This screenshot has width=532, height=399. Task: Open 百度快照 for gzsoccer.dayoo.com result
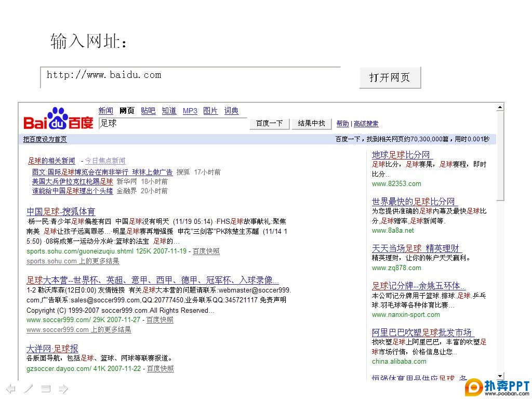point(160,368)
